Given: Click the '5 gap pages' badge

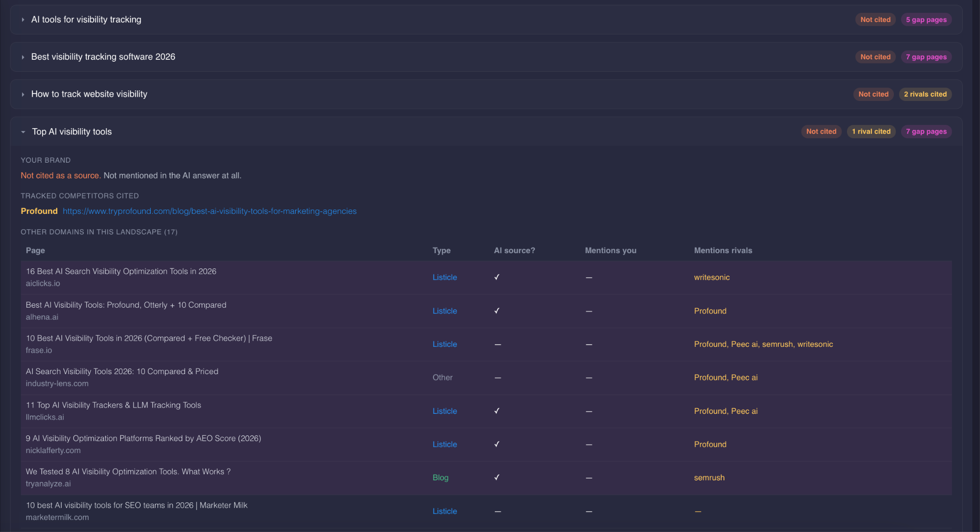Looking at the screenshot, I should [x=926, y=20].
